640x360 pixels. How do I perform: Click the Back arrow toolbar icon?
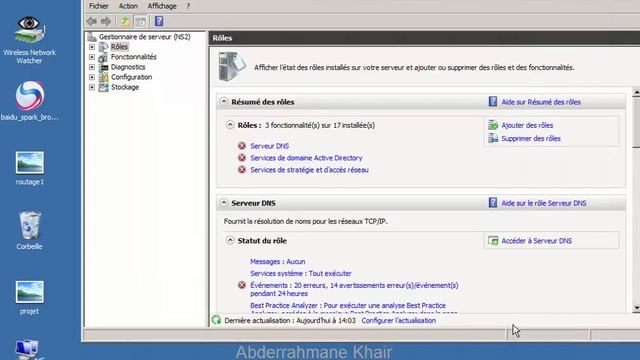coord(92,21)
